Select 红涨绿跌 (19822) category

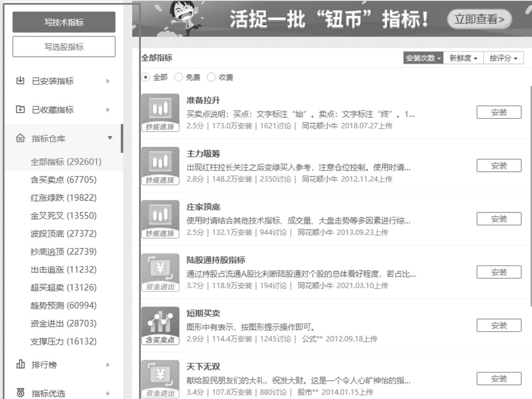point(63,198)
